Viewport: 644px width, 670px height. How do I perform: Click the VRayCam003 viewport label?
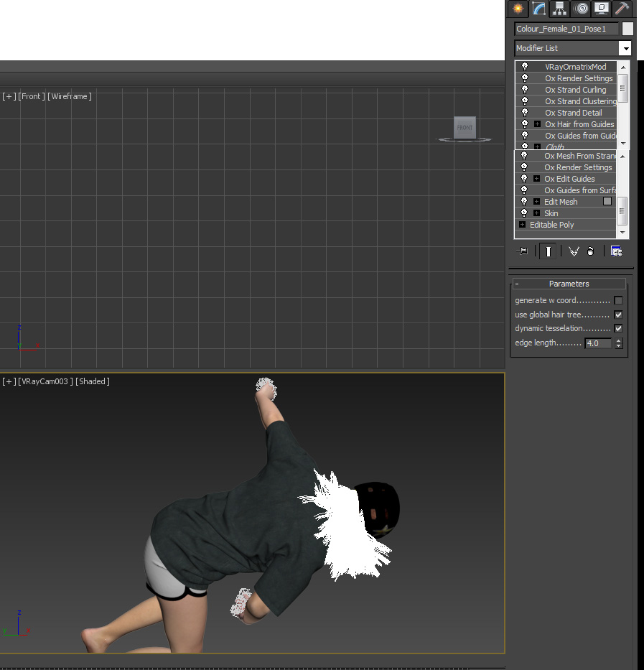point(46,381)
